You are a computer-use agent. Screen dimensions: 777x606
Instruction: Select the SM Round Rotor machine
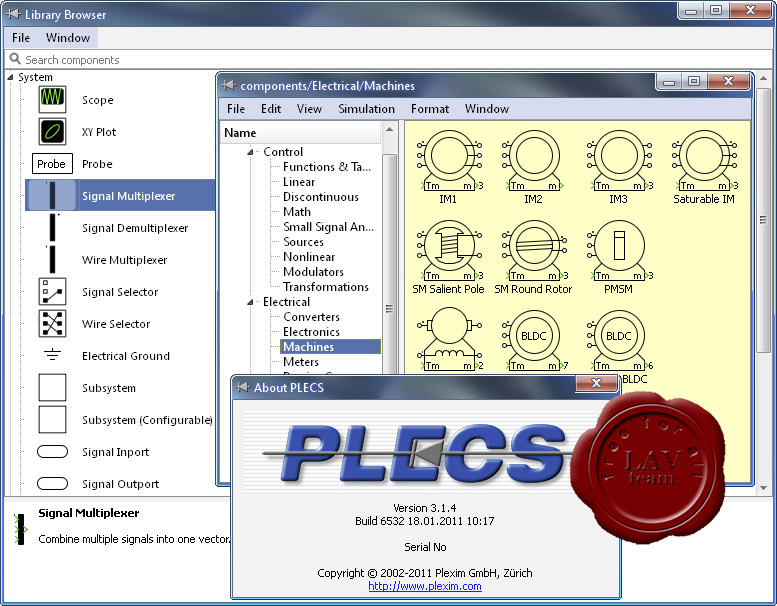tap(535, 250)
